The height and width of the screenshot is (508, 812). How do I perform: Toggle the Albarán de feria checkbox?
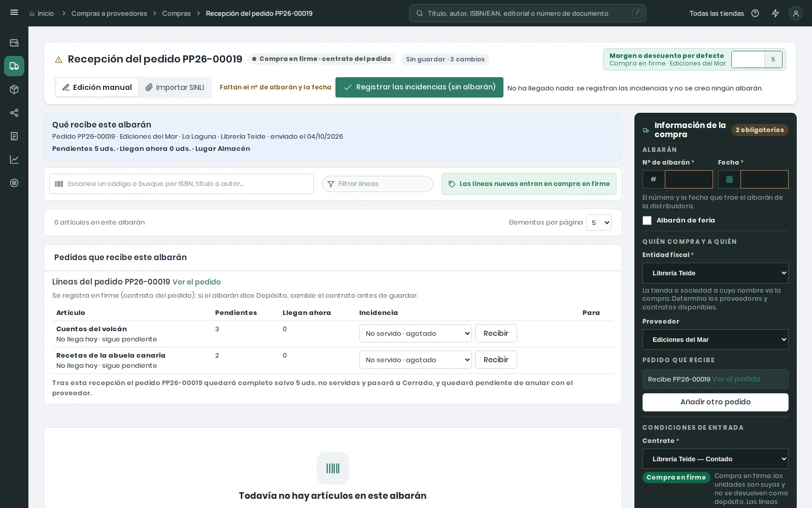pyautogui.click(x=647, y=220)
